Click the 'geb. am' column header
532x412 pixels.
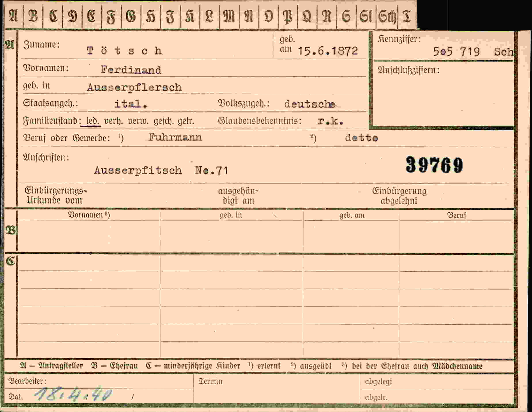coord(352,215)
